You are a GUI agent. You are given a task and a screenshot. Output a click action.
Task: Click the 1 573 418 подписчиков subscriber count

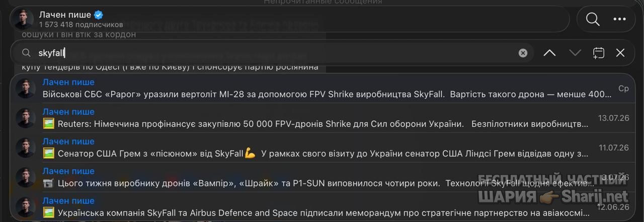[81, 24]
